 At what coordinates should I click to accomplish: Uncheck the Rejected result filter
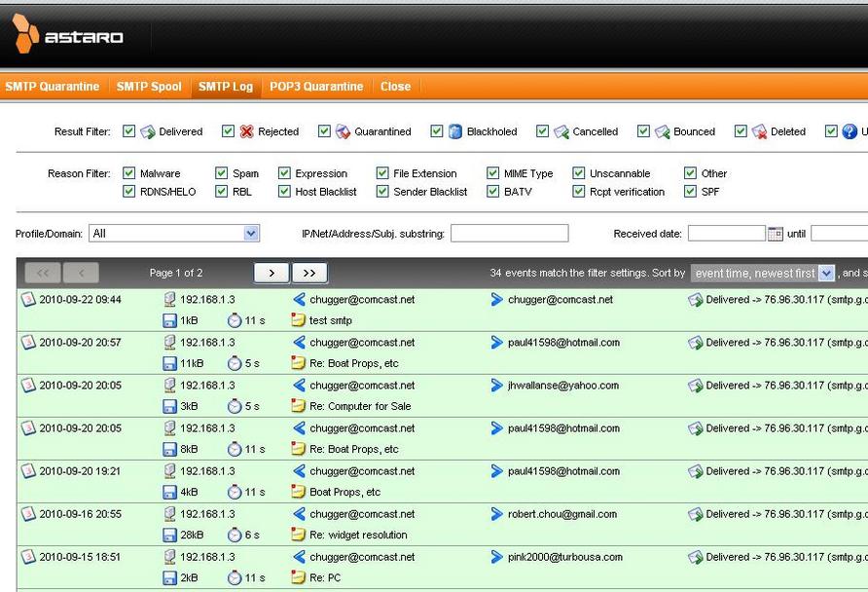(x=229, y=131)
